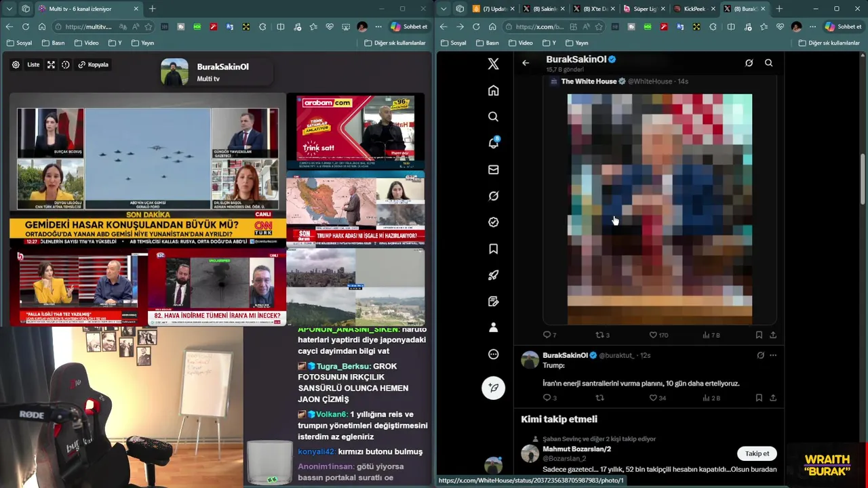
Task: Click the Multi tv timer icon near Kopyala
Action: click(66, 64)
